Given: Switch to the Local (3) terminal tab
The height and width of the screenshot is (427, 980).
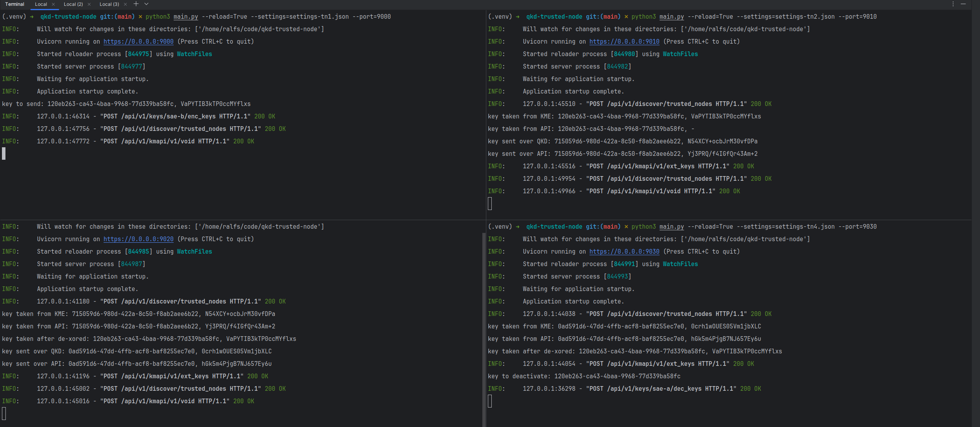Looking at the screenshot, I should 109,4.
